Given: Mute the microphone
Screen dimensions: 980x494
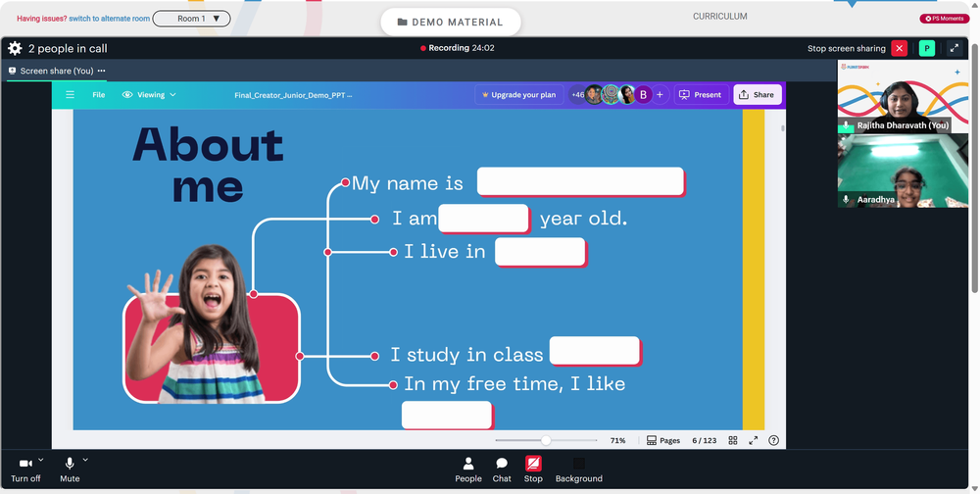Looking at the screenshot, I should (70, 469).
